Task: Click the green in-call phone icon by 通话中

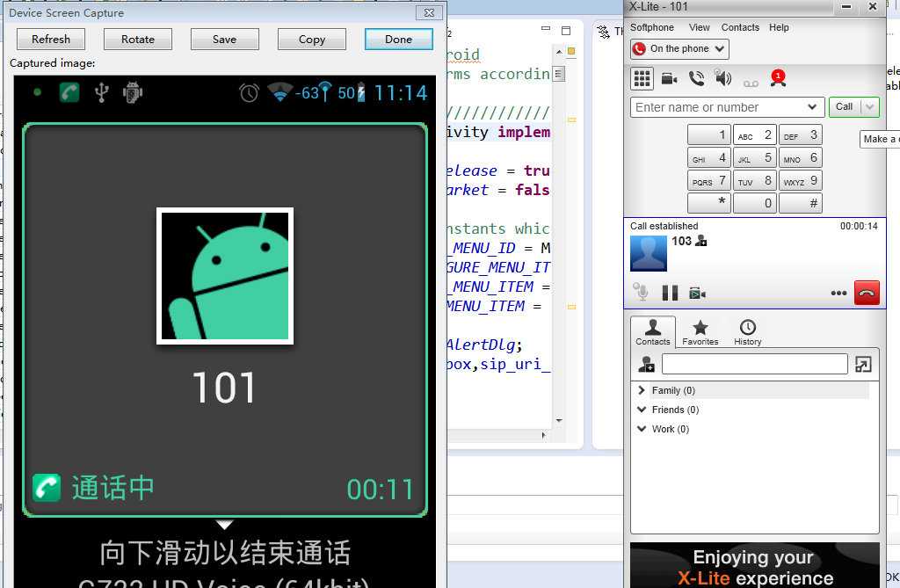Action: pyautogui.click(x=47, y=488)
